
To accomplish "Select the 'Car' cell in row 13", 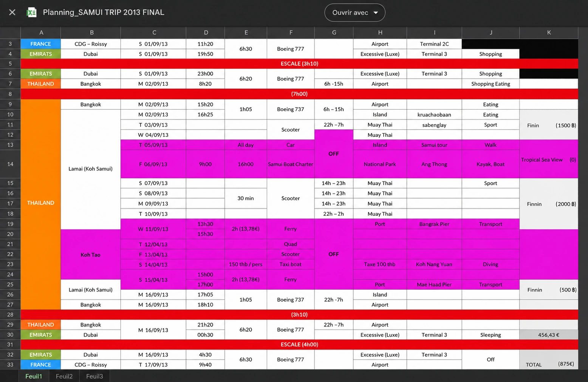I will pos(291,145).
